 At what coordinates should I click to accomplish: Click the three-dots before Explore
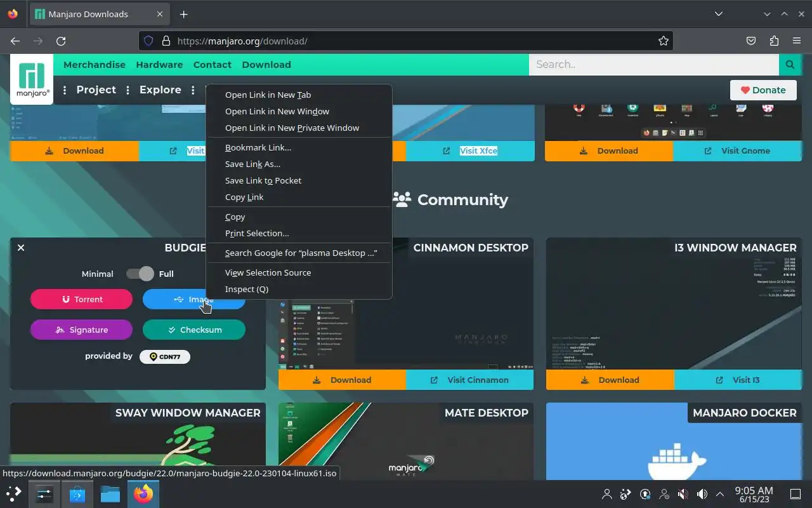pyautogui.click(x=128, y=90)
